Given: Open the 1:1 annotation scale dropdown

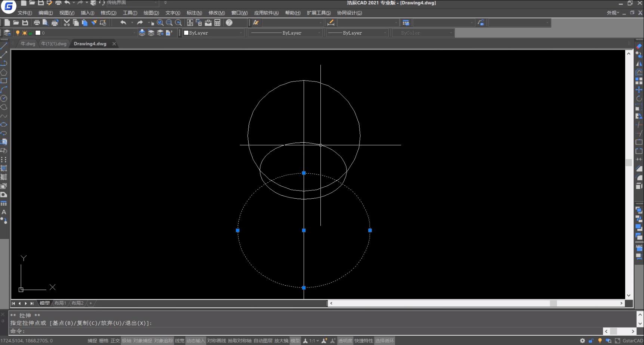Looking at the screenshot, I should [314, 341].
